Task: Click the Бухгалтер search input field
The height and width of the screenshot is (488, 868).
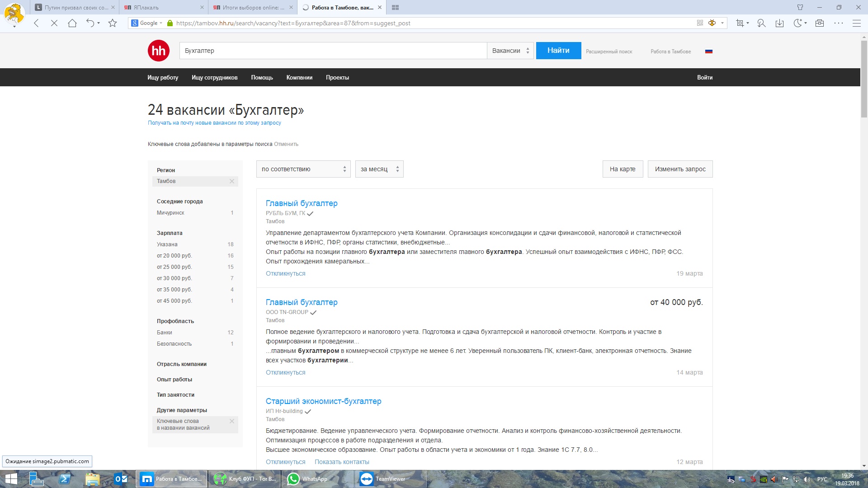Action: pos(333,51)
